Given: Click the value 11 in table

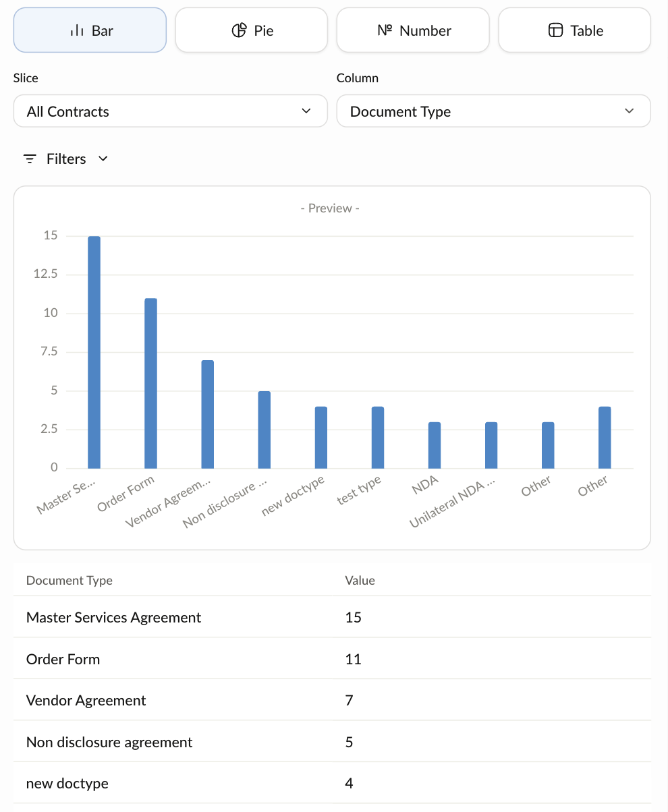Looking at the screenshot, I should pyautogui.click(x=353, y=659).
